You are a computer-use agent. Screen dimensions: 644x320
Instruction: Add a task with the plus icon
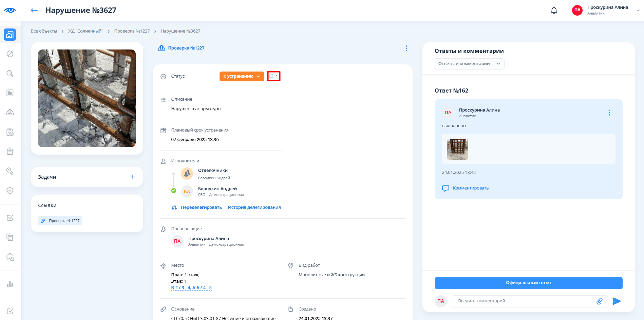[x=133, y=177]
